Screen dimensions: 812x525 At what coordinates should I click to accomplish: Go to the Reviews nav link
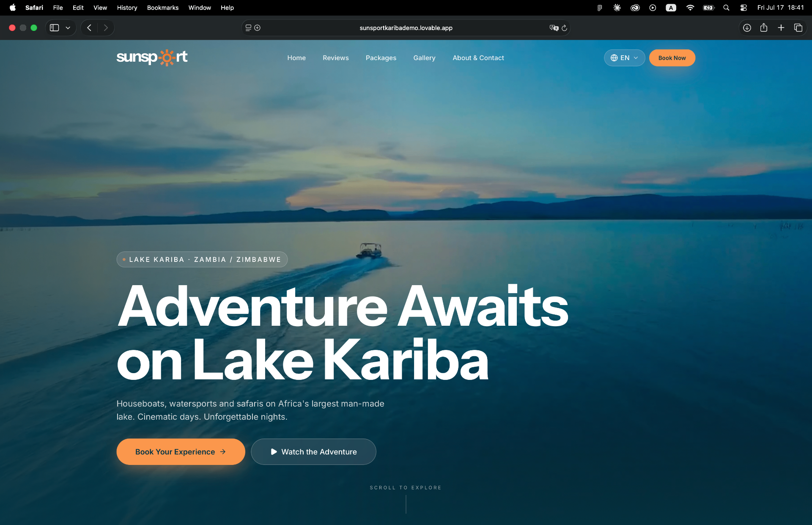click(x=336, y=58)
